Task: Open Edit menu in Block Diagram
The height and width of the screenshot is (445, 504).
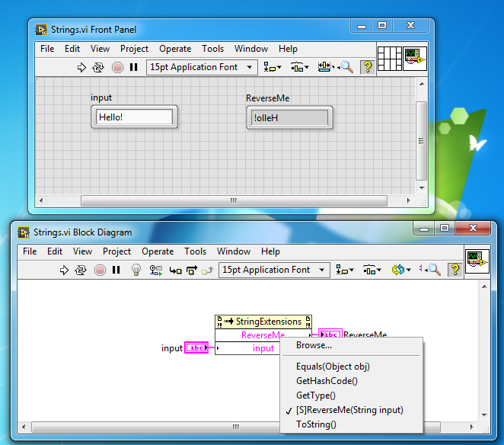Action: 55,251
